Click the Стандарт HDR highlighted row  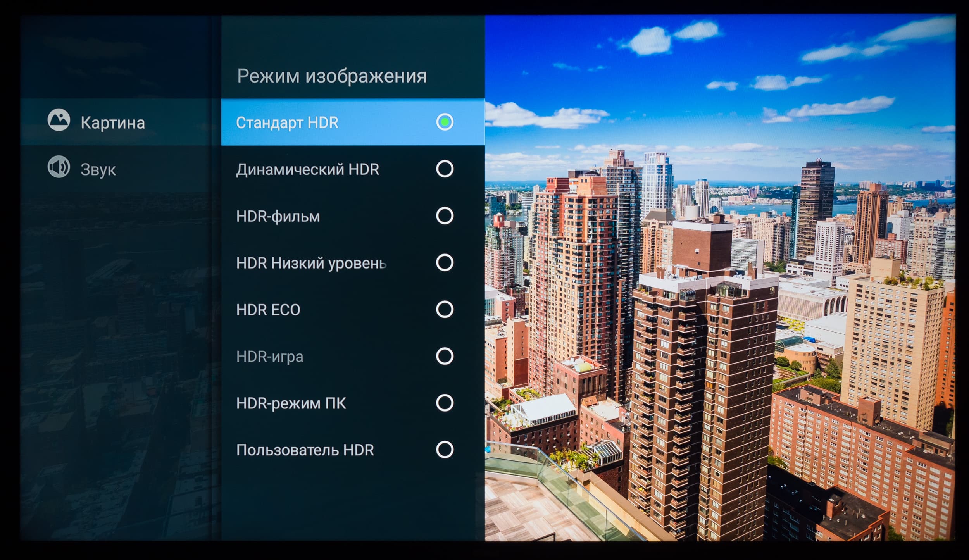pos(333,122)
